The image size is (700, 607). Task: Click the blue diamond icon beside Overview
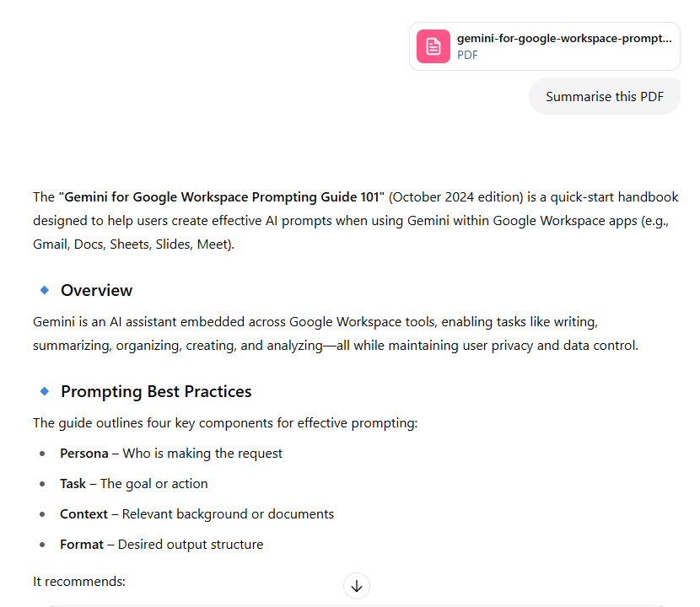(45, 290)
